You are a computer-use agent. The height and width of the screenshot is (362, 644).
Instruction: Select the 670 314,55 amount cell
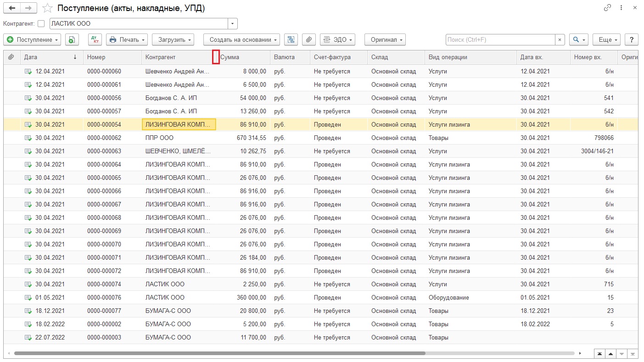243,138
